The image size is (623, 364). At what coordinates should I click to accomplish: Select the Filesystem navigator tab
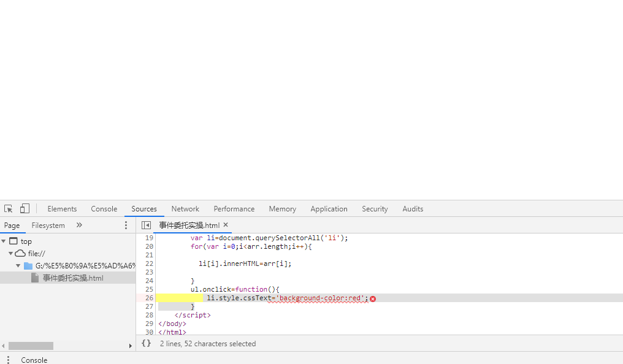coord(48,226)
